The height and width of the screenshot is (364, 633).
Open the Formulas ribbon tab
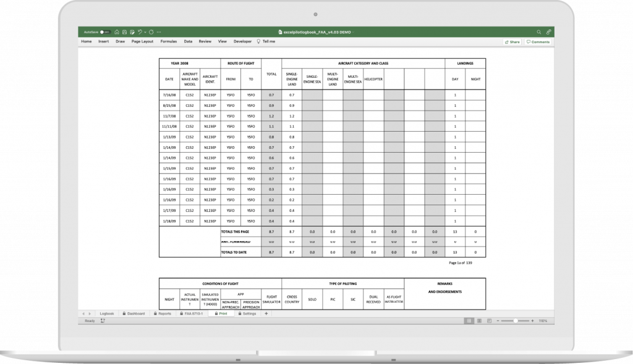[x=168, y=41]
